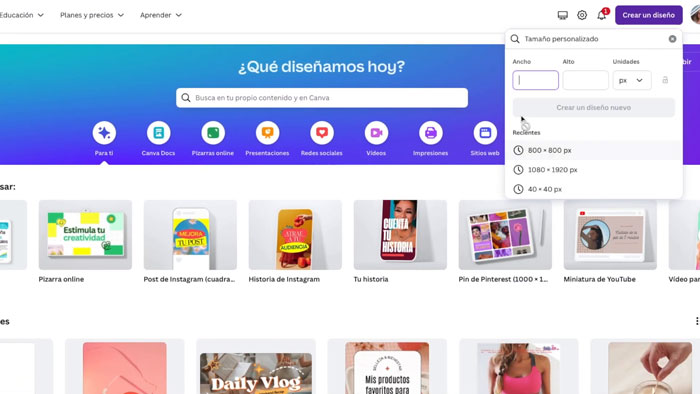Click the Historia de Instagram label
The image size is (700, 394).
coord(284,279)
